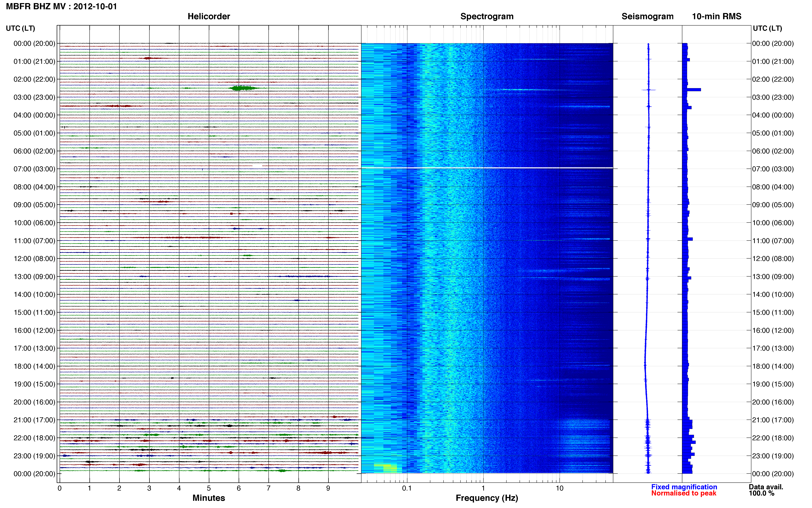Click the Normalised to peak legend text
The height and width of the screenshot is (508, 812).
pos(684,493)
